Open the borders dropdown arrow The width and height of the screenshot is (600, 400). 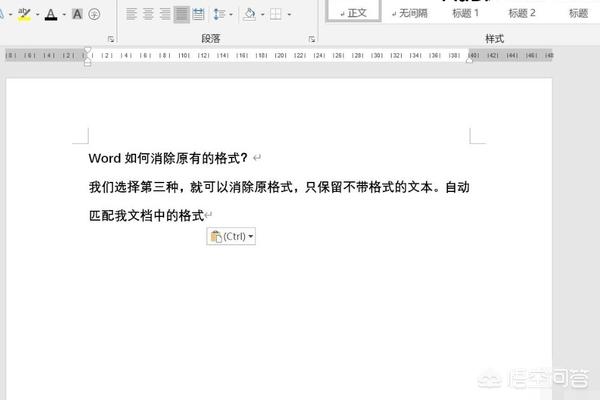click(x=289, y=15)
